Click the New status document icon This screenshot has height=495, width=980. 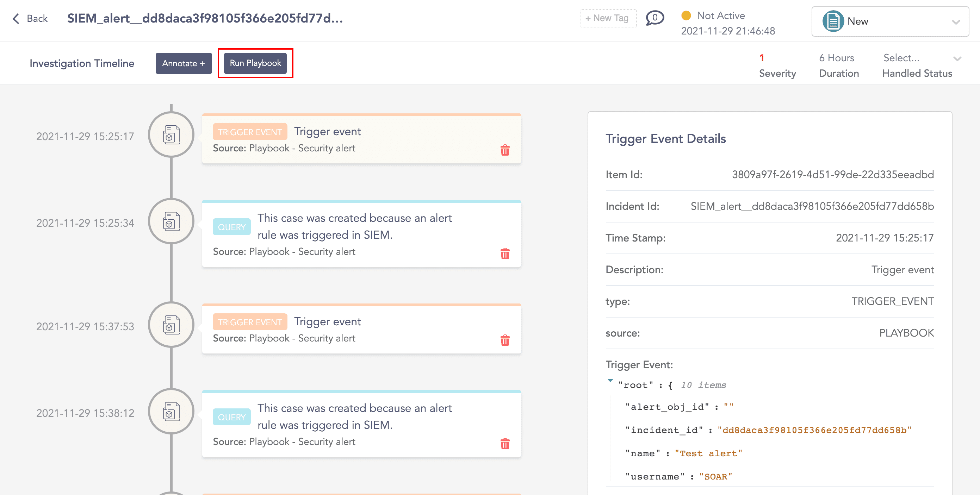tap(833, 21)
